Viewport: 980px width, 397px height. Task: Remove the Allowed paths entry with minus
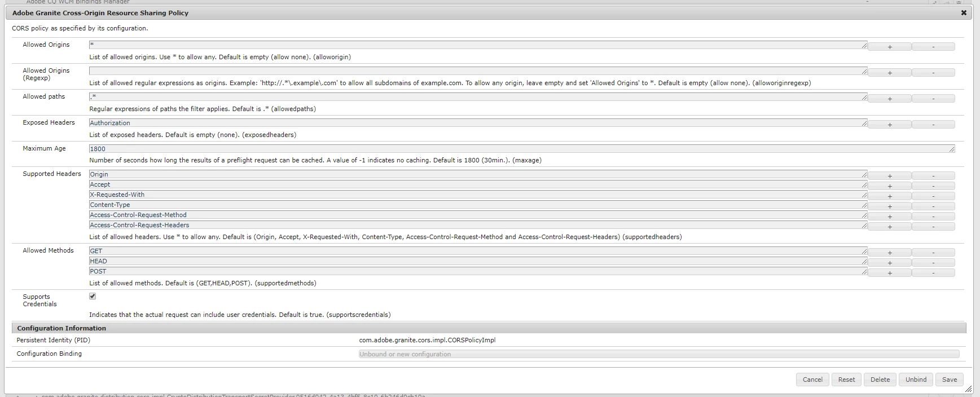click(x=933, y=99)
